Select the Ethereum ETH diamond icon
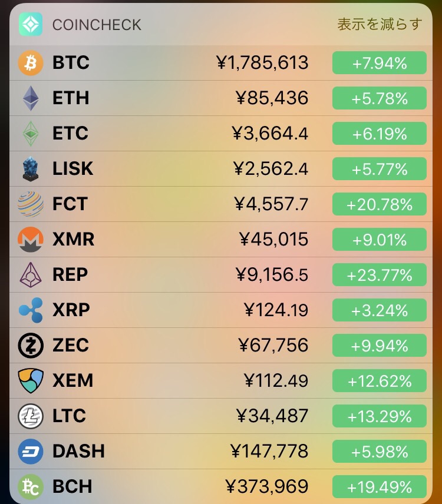 point(31,98)
